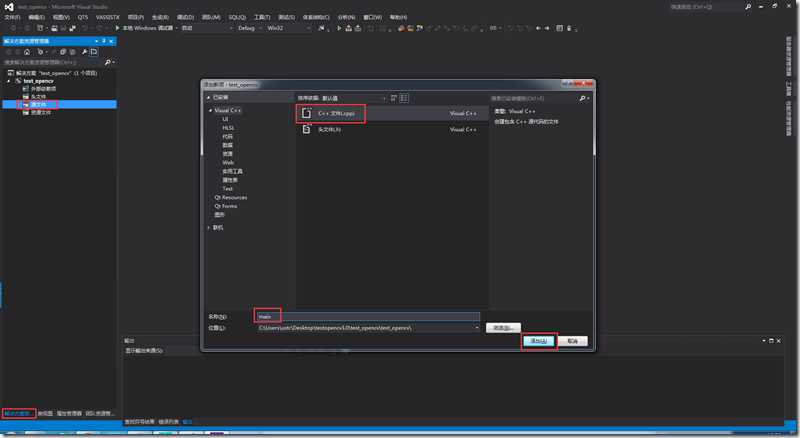Open the SQL menu

pos(237,17)
